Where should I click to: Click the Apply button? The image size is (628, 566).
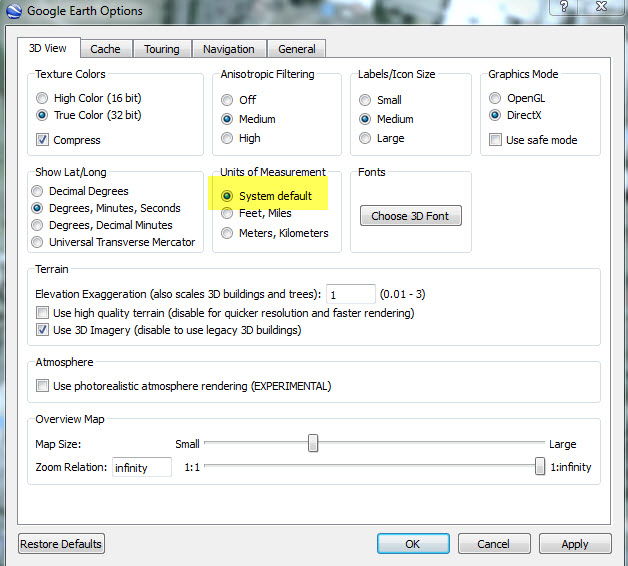575,544
